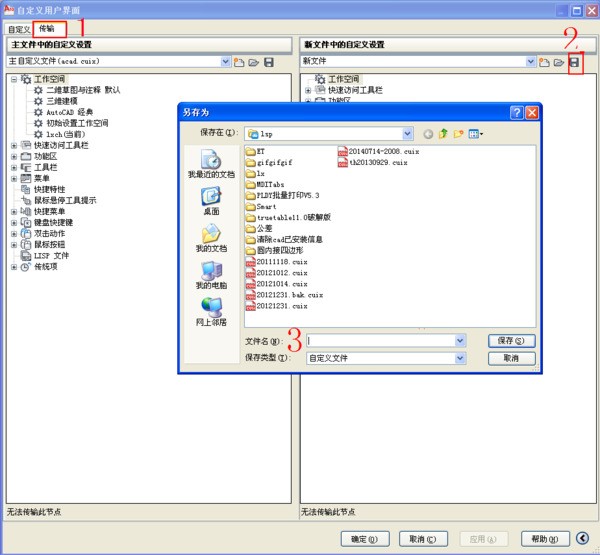Open 保存类型 自定义文件 dropdown
This screenshot has width=600, height=555.
click(x=460, y=358)
